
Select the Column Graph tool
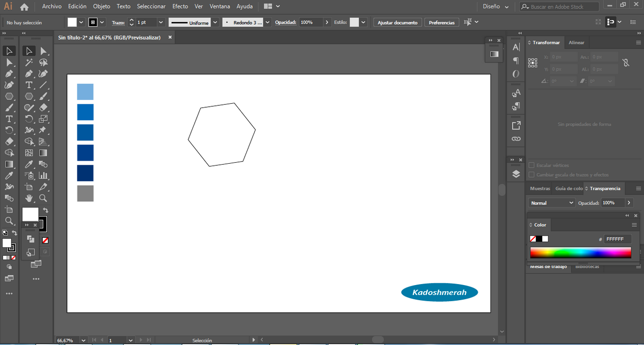44,175
